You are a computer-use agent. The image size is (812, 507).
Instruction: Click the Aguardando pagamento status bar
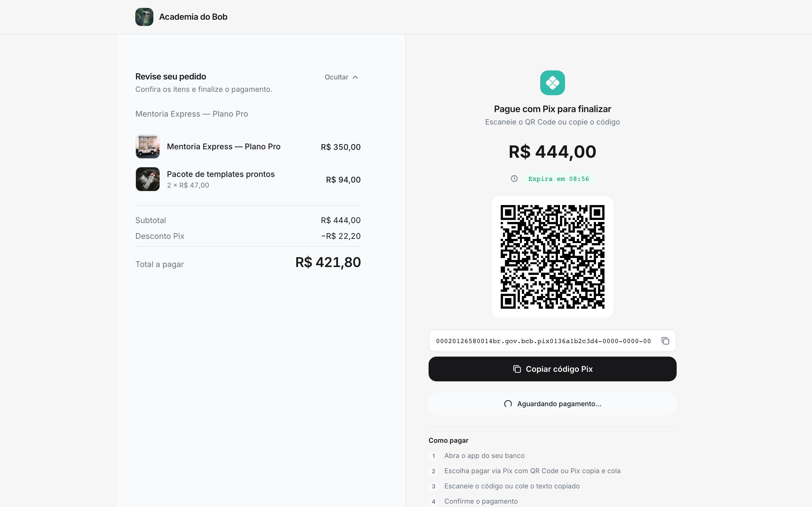(552, 404)
